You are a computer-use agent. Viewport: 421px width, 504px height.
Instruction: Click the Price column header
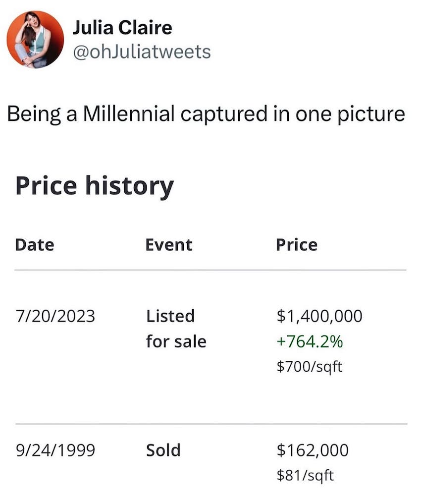pos(297,245)
